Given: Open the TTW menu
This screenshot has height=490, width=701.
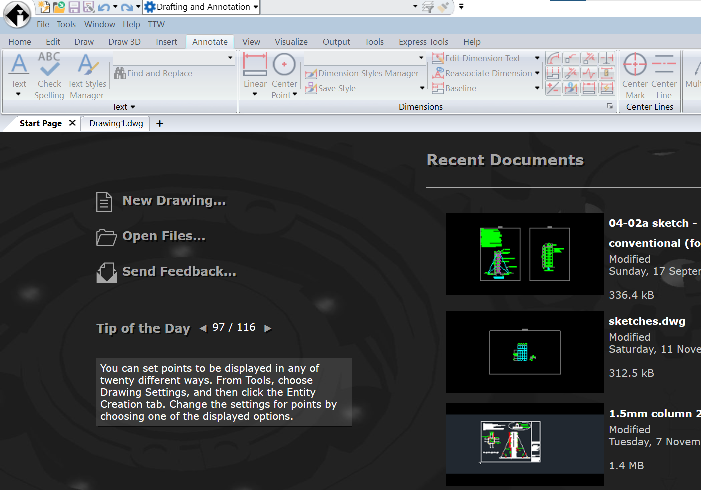Looking at the screenshot, I should click(156, 24).
